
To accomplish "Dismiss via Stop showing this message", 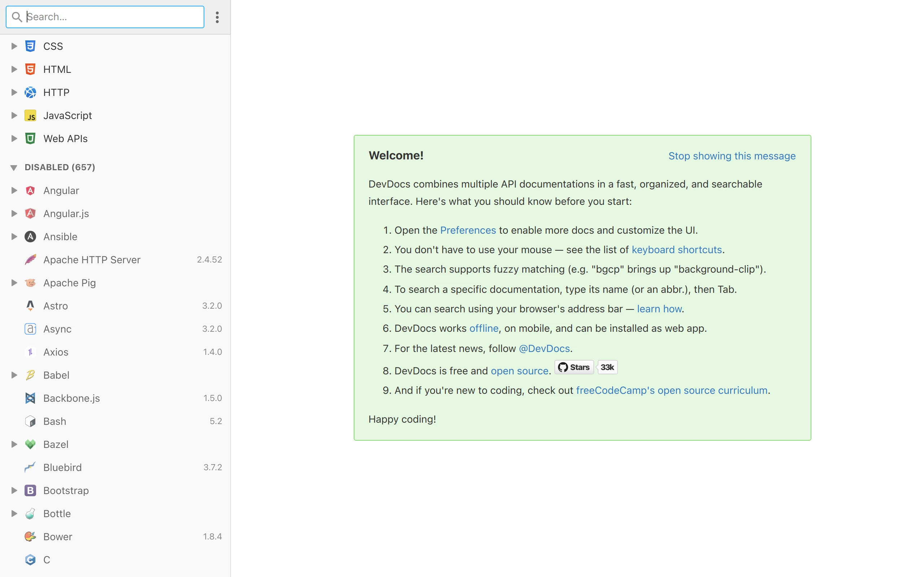I will pos(732,156).
